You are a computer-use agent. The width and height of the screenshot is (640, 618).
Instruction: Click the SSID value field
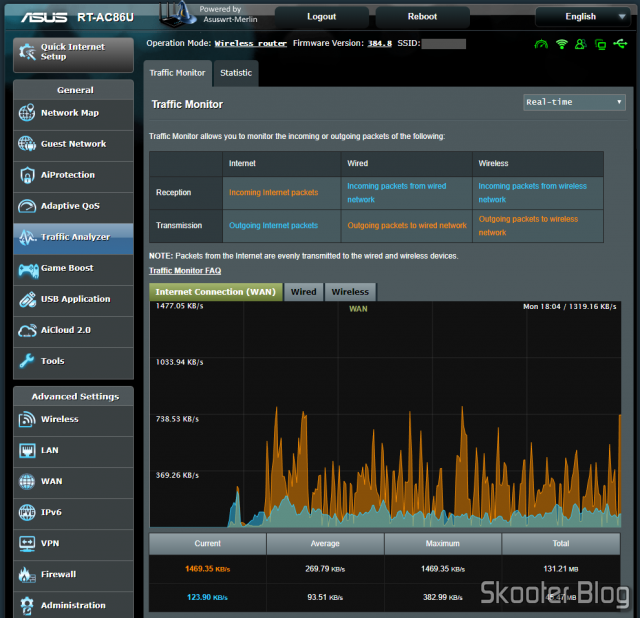[x=444, y=44]
